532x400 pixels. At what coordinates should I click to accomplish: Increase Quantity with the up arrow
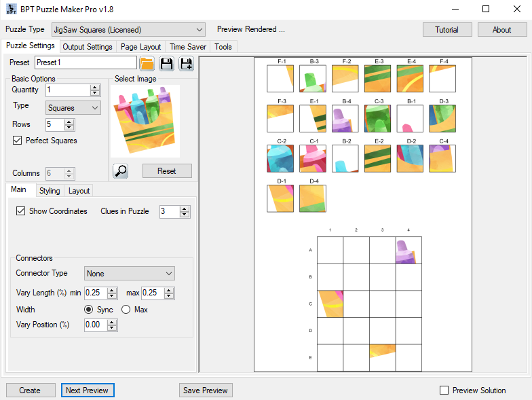(x=95, y=87)
